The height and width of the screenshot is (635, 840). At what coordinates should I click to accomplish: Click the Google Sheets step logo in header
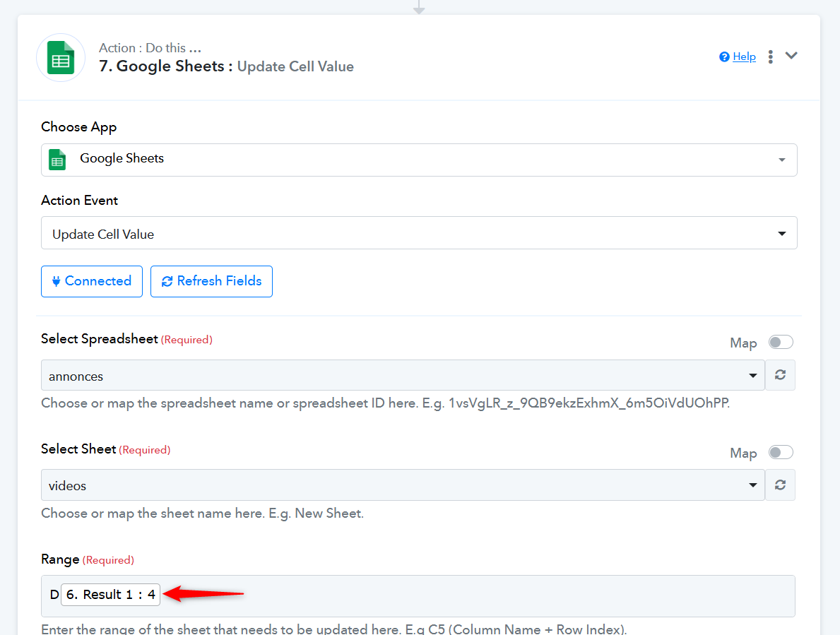click(x=61, y=57)
